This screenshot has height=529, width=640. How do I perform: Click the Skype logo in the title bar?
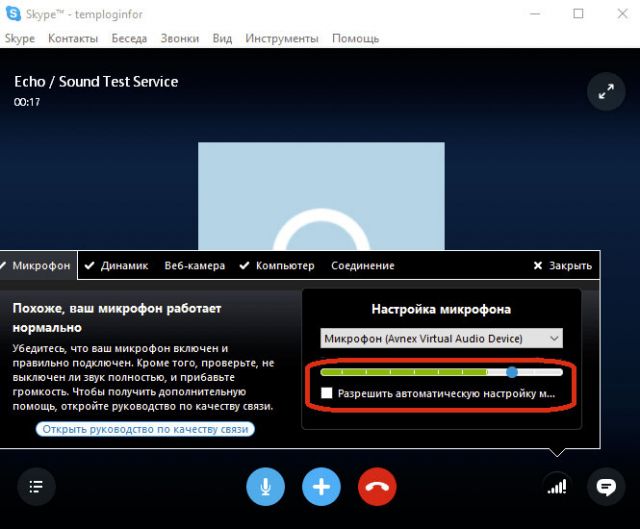click(12, 14)
